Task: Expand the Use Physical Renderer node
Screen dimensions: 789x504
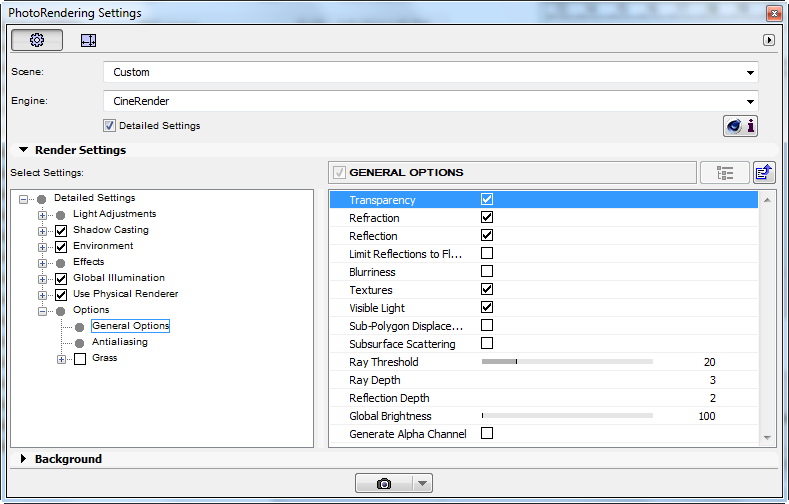Action: 42,295
